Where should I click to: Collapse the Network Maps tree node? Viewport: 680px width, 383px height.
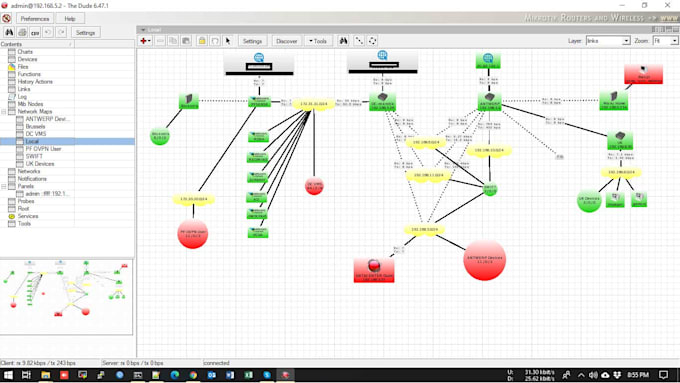click(4, 111)
